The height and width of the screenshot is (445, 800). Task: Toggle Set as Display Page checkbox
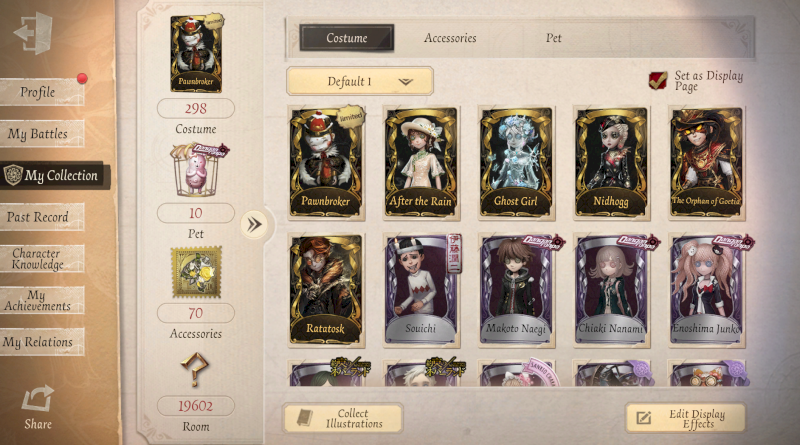[x=658, y=80]
